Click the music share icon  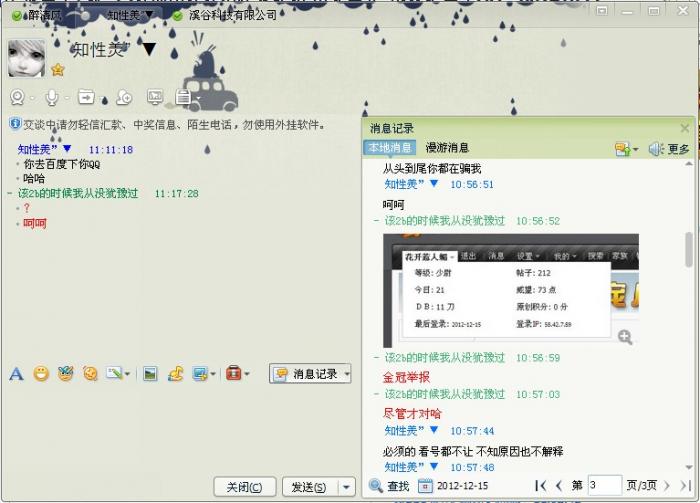click(x=175, y=373)
